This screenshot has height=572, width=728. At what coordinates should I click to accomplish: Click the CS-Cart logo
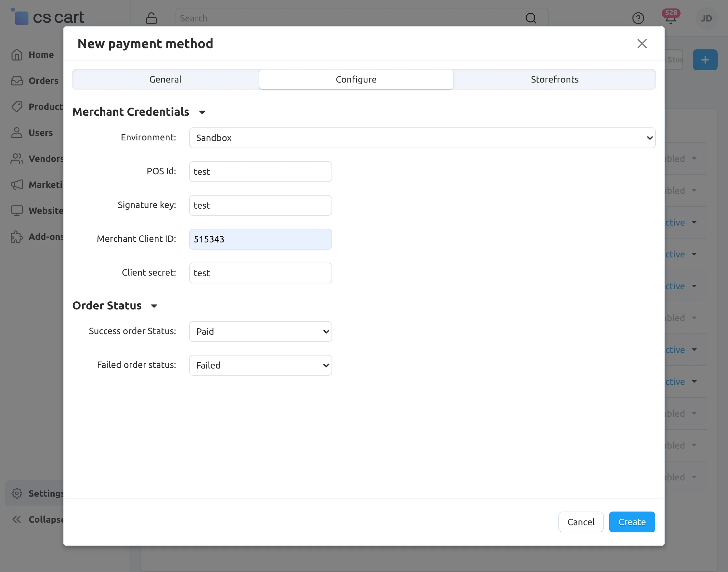click(47, 17)
